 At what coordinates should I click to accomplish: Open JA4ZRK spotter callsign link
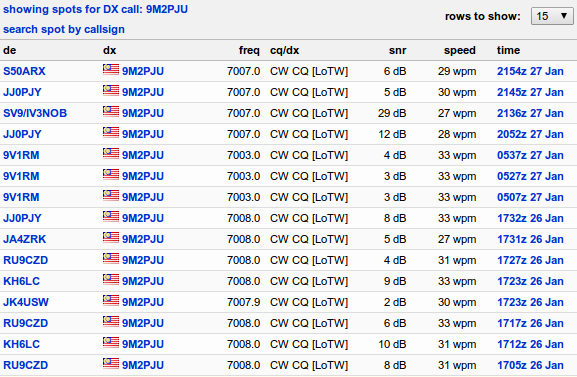25,239
